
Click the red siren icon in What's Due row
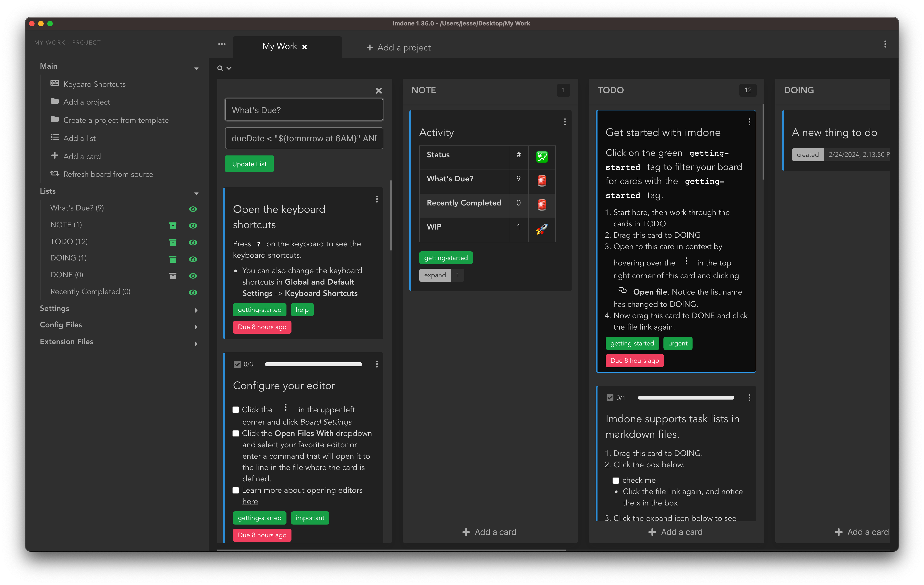[542, 181]
